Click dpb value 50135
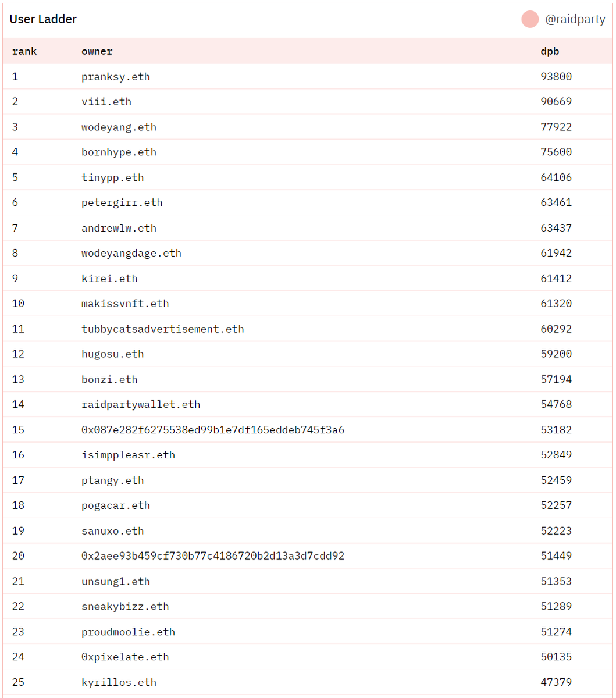This screenshot has height=698, width=616. [x=556, y=657]
